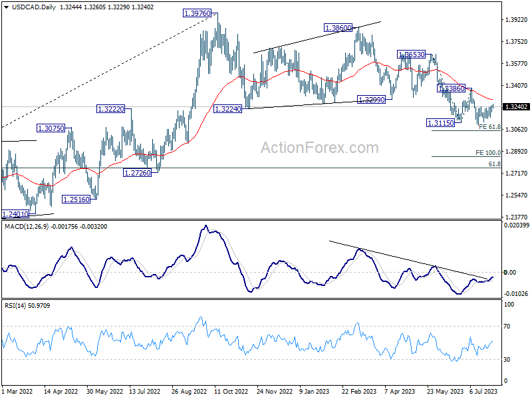
Task: Click the 1.27260 low price label
Action: pos(137,173)
